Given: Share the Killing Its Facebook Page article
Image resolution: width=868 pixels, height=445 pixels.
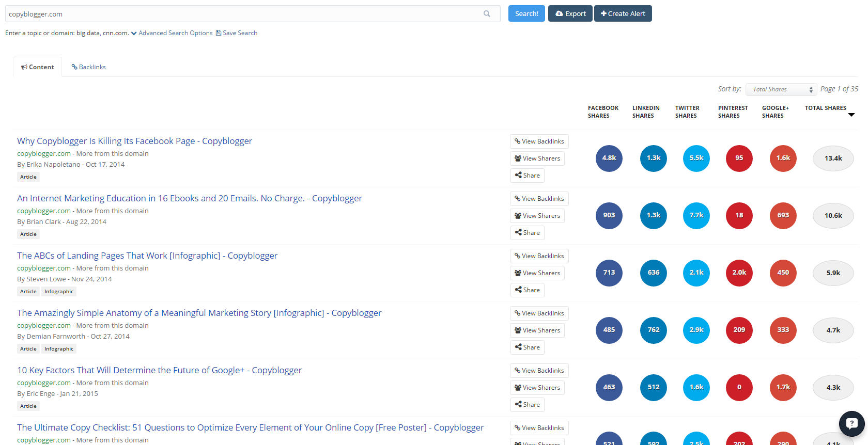Looking at the screenshot, I should pos(528,176).
